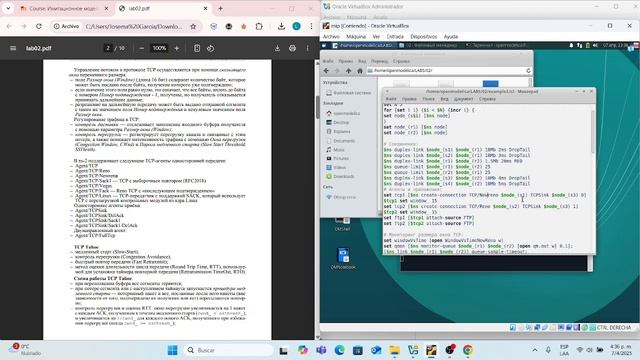The image size is (640, 360).
Task: Open VirtualBox Máquina menu
Action: [356, 36]
